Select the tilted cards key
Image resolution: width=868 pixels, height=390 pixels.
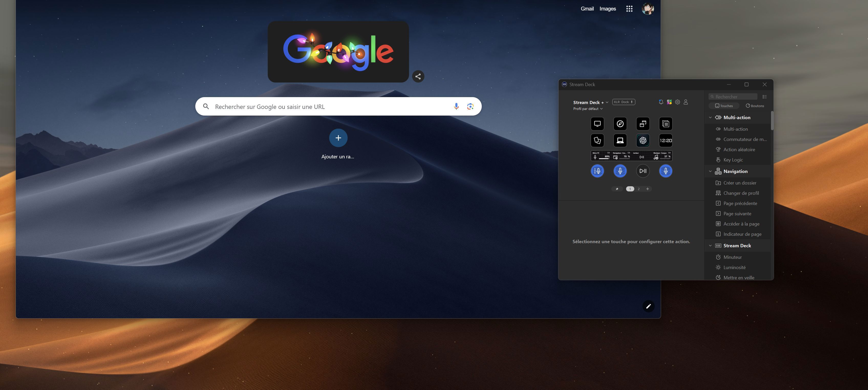(x=597, y=140)
